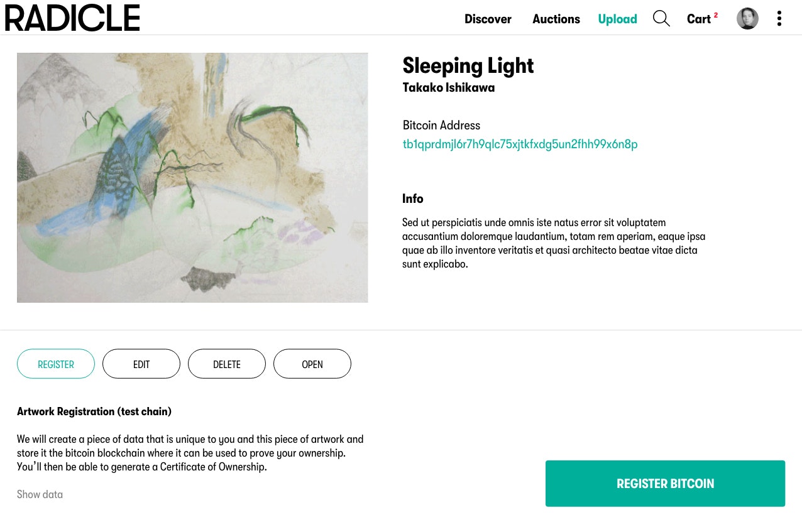Viewport: 802px width, 532px height.
Task: Click the RADICLE logo
Action: click(x=72, y=18)
